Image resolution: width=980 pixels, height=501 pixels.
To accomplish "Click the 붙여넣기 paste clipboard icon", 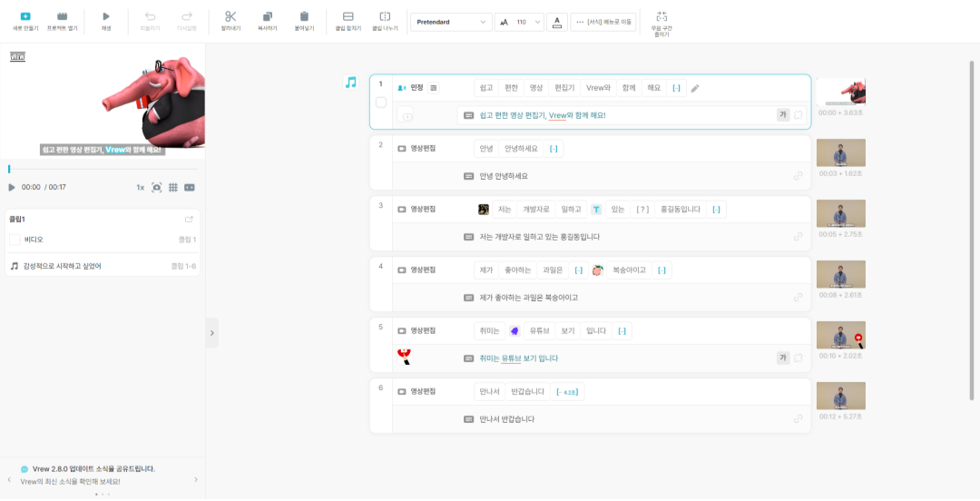I will click(304, 16).
